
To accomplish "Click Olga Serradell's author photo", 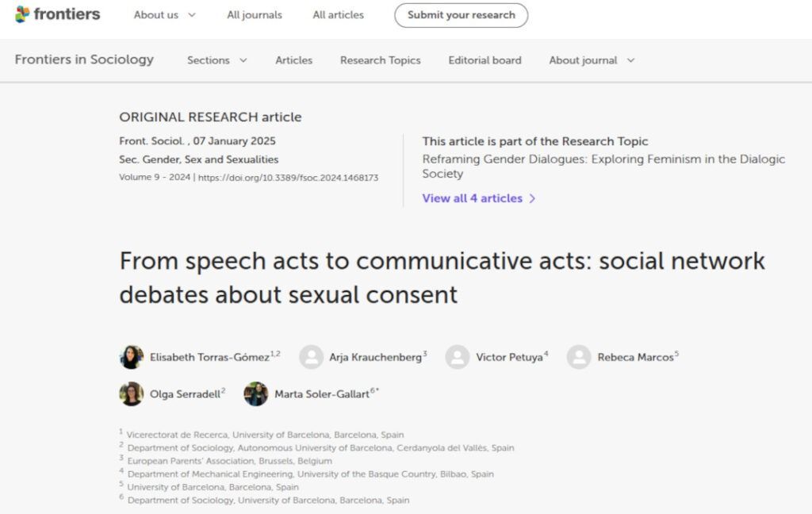I will coord(131,393).
